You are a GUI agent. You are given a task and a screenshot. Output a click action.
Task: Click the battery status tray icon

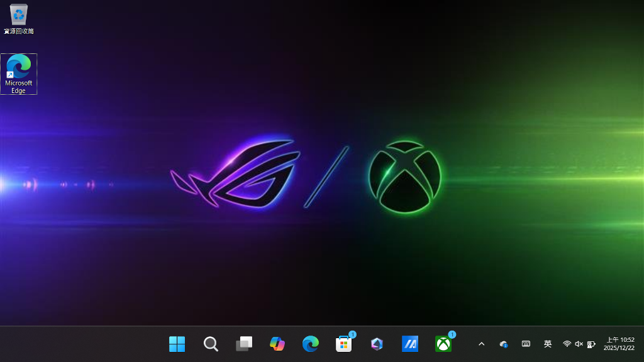(591, 344)
